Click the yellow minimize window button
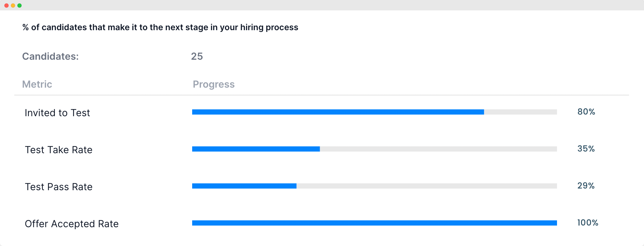This screenshot has width=644, height=246. [13, 6]
